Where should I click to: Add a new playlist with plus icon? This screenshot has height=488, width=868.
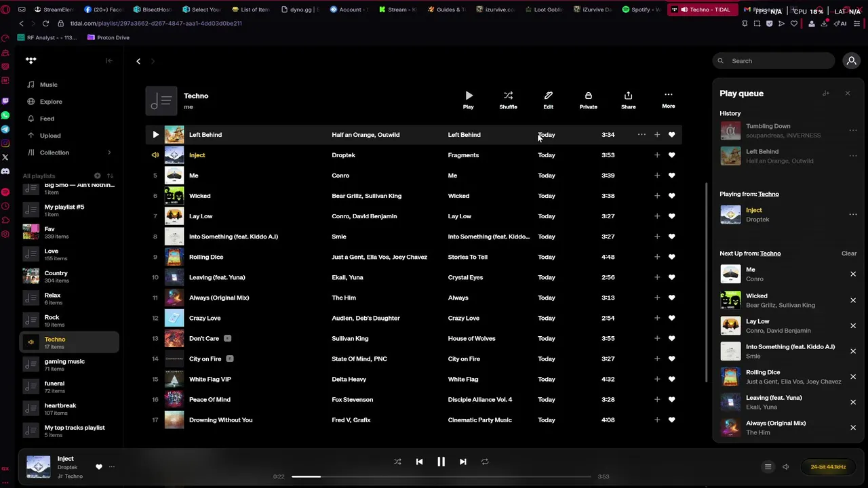click(98, 176)
